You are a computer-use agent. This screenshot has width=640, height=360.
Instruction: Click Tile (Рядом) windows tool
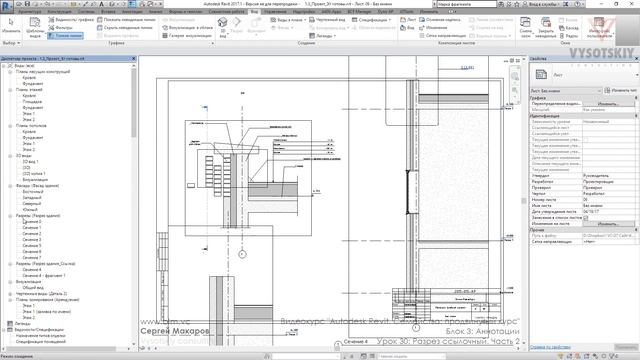pyautogui.click(x=569, y=36)
